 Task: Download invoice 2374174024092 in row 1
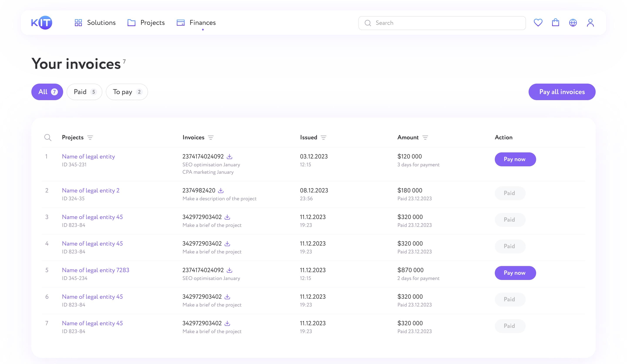229,156
